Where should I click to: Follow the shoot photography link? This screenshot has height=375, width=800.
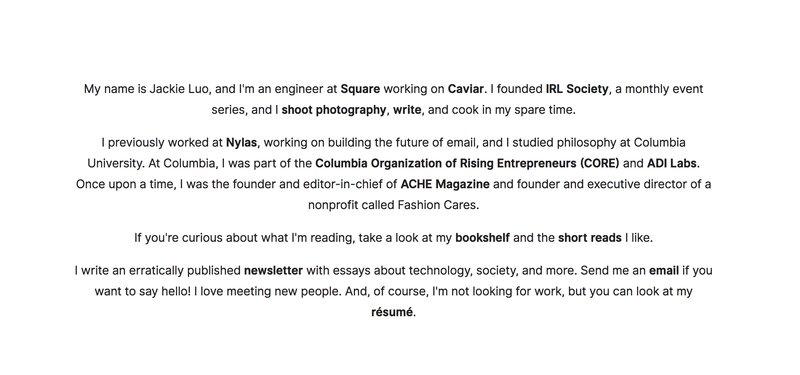point(334,110)
